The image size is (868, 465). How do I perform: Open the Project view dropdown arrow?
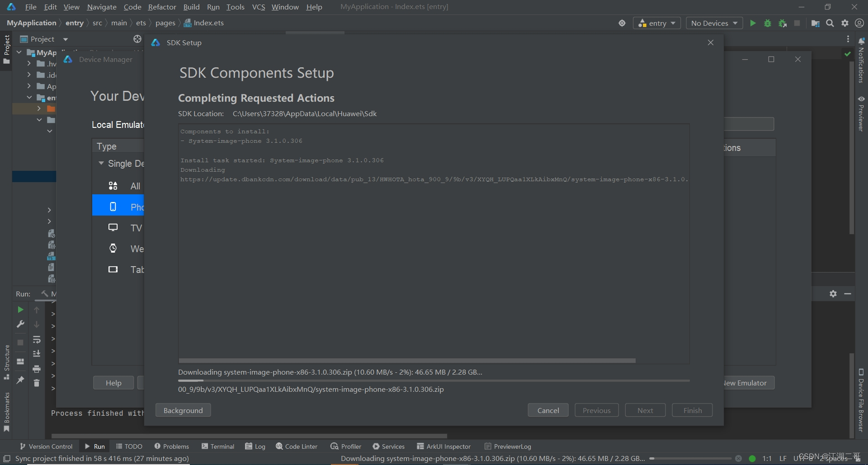(x=66, y=39)
